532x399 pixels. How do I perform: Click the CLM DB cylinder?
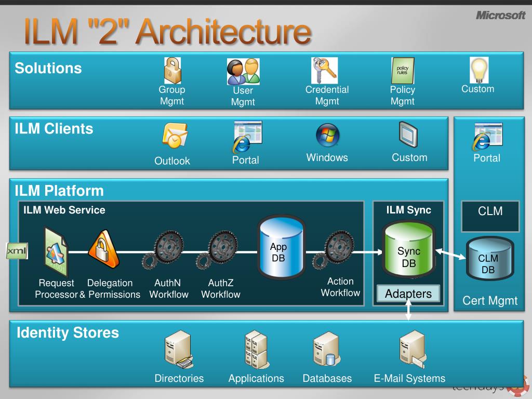click(x=489, y=259)
